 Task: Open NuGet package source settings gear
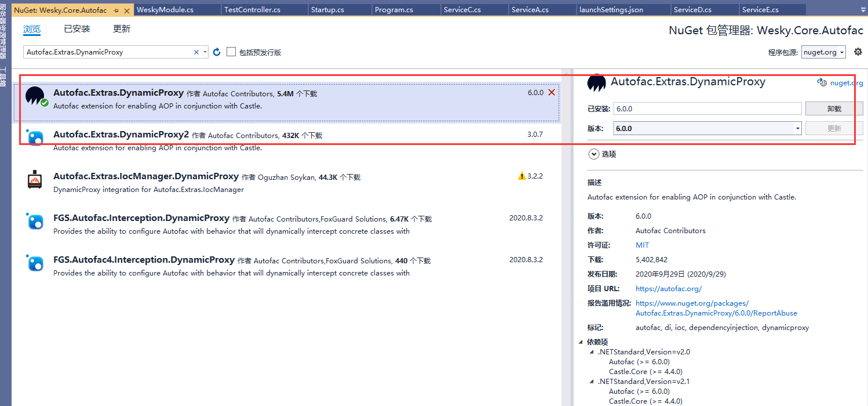pos(858,52)
